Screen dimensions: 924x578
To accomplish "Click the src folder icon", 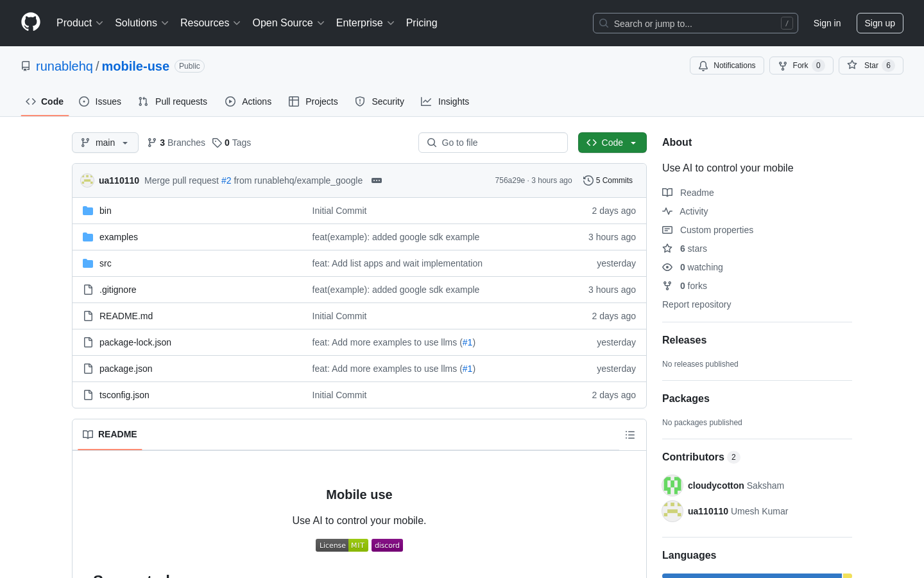I will tap(88, 263).
